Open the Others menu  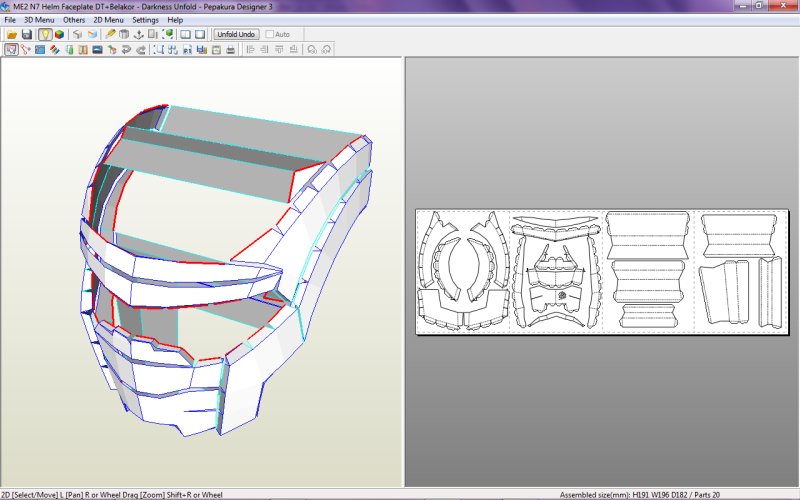(74, 20)
